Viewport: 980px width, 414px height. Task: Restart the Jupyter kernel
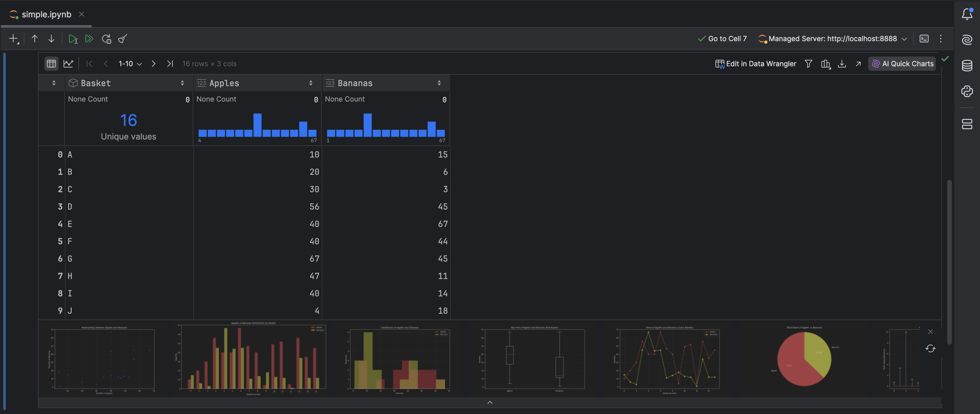pos(106,39)
